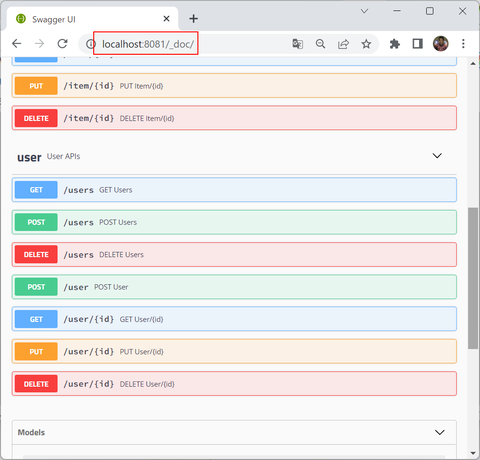Image resolution: width=480 pixels, height=460 pixels.
Task: Expand the DELETE /item/{id} operation
Action: [234, 118]
